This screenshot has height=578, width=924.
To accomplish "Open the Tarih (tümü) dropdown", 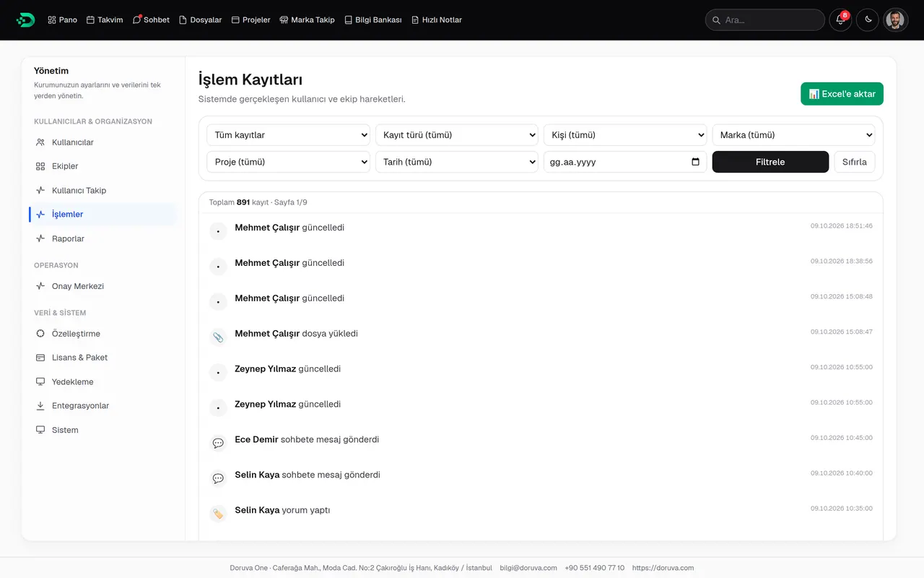I will click(457, 162).
